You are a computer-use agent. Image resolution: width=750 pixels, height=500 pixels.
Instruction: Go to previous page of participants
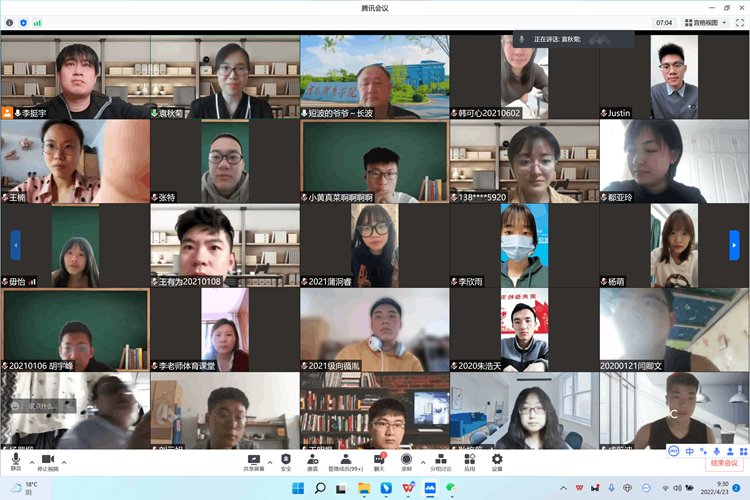(15, 245)
